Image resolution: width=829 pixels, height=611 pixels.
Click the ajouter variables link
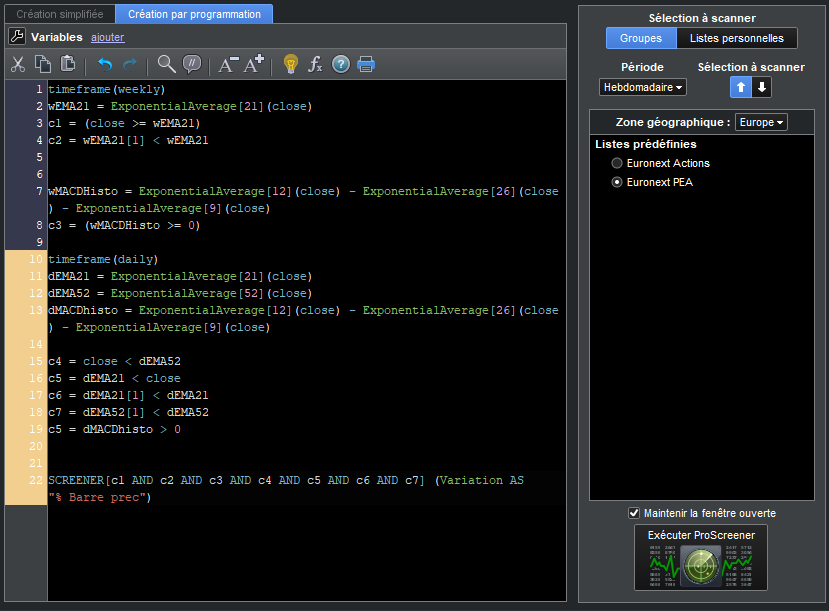[x=107, y=37]
